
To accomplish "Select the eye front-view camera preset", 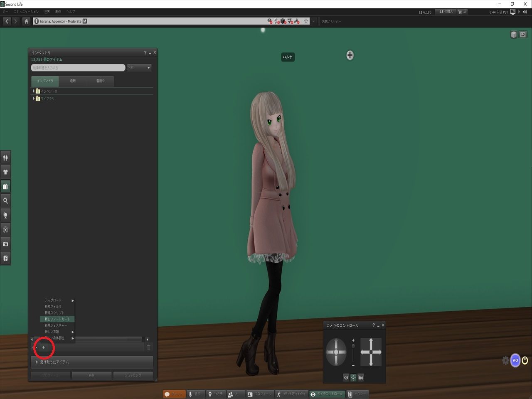I will point(346,377).
